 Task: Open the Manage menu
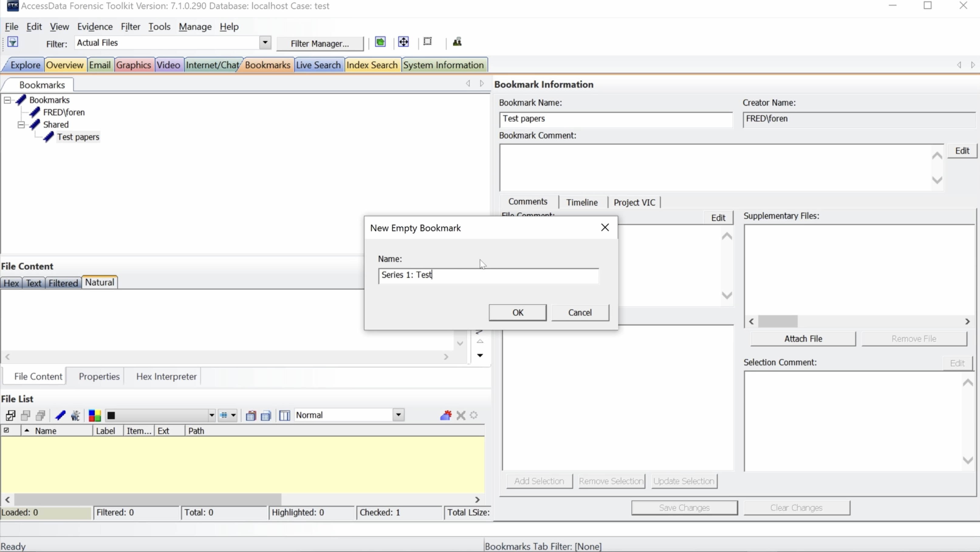click(x=195, y=27)
